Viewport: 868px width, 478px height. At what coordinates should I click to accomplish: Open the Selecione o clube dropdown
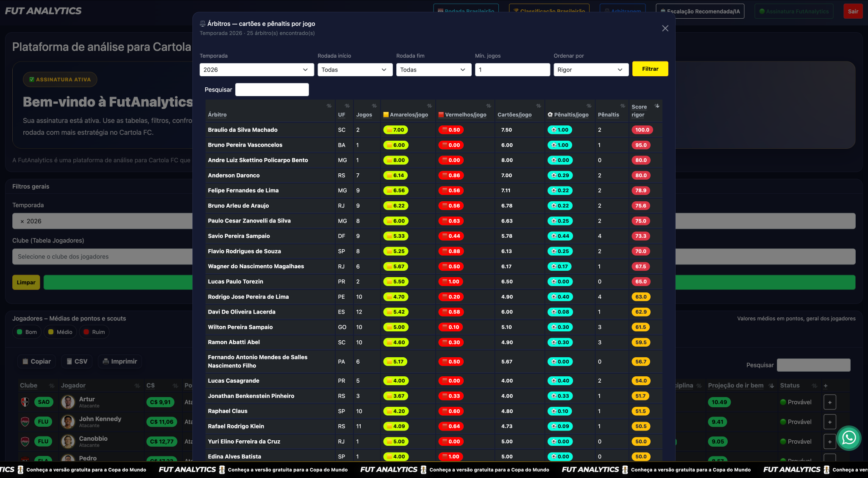(x=102, y=256)
